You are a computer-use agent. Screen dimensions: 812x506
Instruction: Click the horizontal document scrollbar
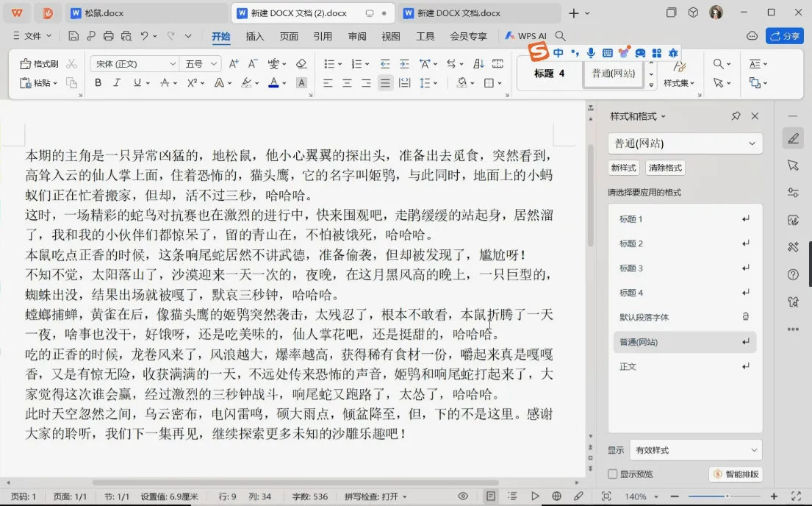(x=295, y=482)
